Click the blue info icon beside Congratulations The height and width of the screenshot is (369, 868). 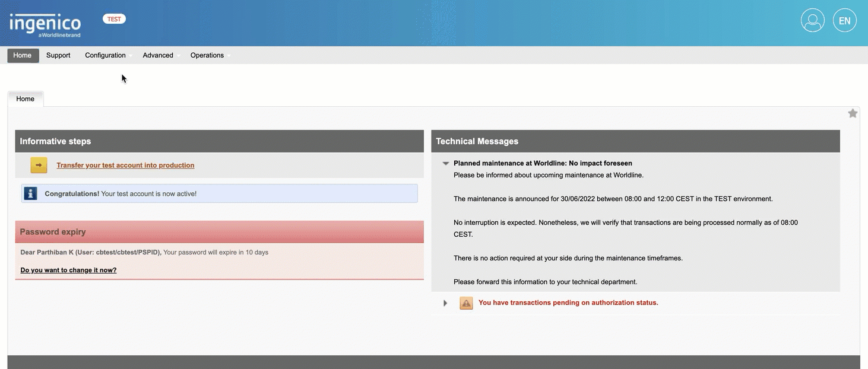point(30,193)
